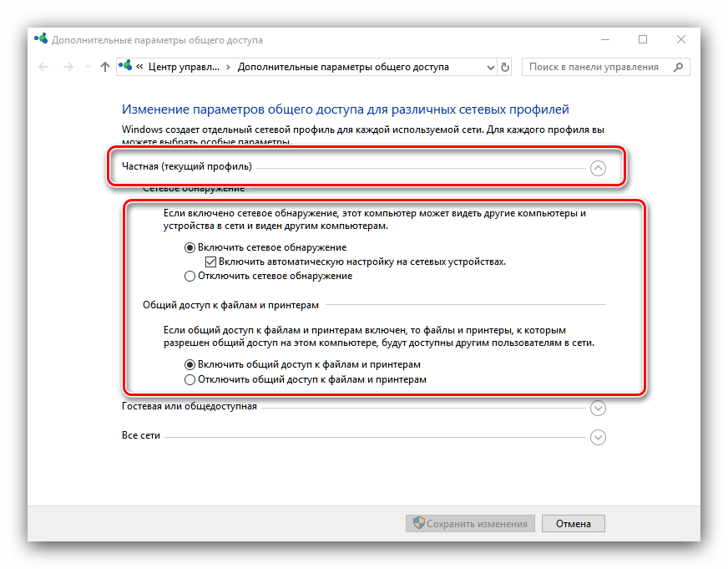Click Сохранить изменения button

pos(470,524)
